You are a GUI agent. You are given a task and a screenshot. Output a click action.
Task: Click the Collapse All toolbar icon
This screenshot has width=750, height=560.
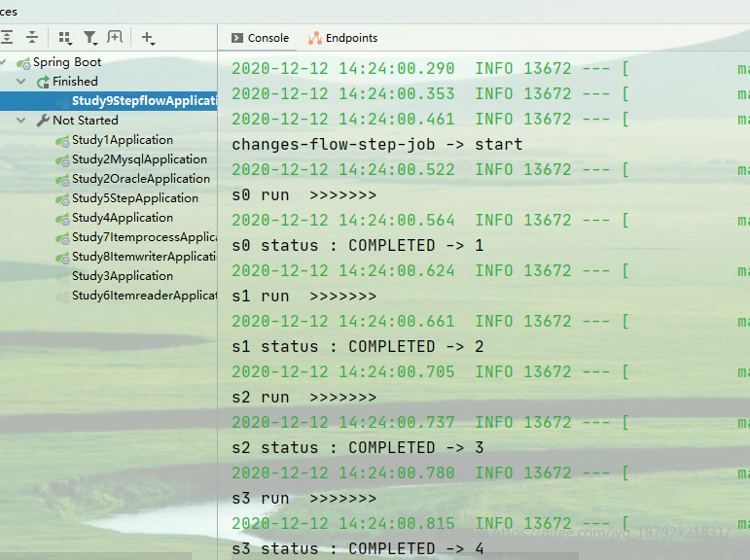coord(32,37)
